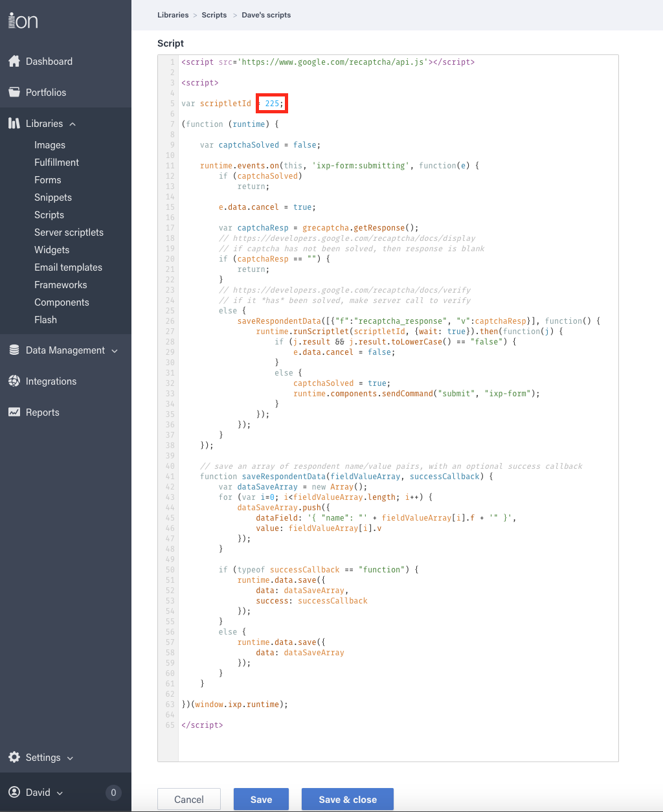Image resolution: width=663 pixels, height=812 pixels.
Task: Click the recaptcha docs/verify comment URL
Action: [x=352, y=290]
